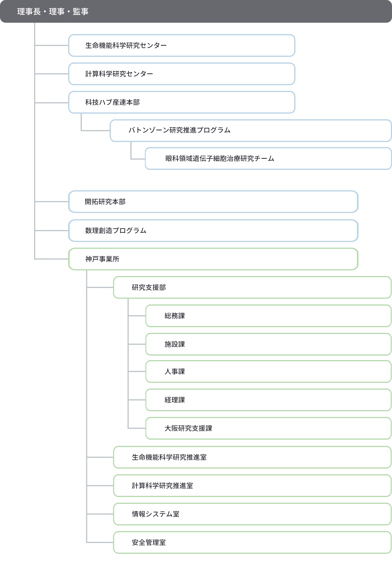Click バトンゾーン研究推進プログラム node
The width and height of the screenshot is (392, 568).
[251, 131]
